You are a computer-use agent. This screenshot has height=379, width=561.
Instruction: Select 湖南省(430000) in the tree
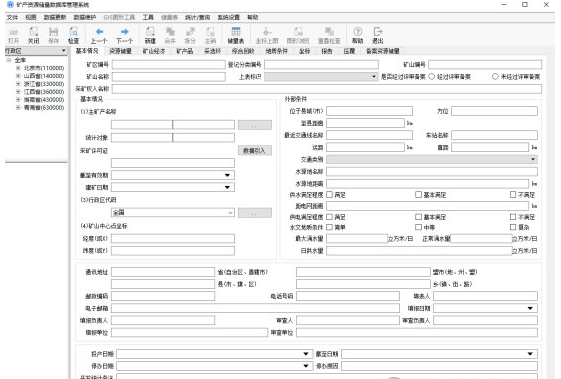[x=44, y=99]
